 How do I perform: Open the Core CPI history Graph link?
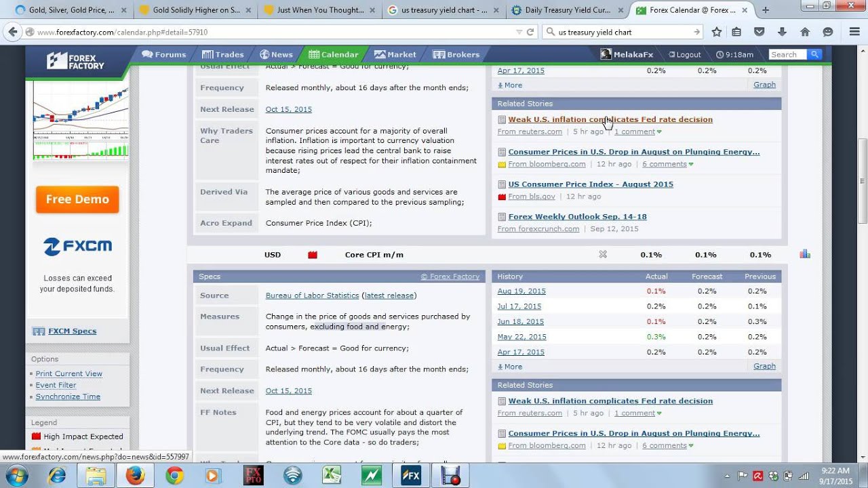pos(764,366)
